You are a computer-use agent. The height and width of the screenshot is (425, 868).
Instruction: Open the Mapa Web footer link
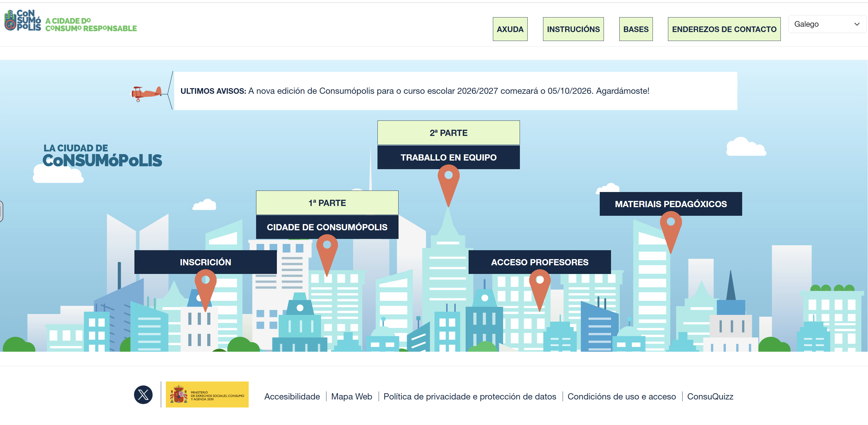click(351, 396)
